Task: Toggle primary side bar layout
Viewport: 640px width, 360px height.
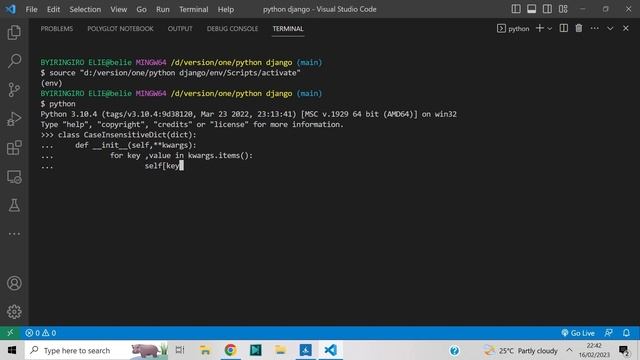Action: tap(516, 9)
